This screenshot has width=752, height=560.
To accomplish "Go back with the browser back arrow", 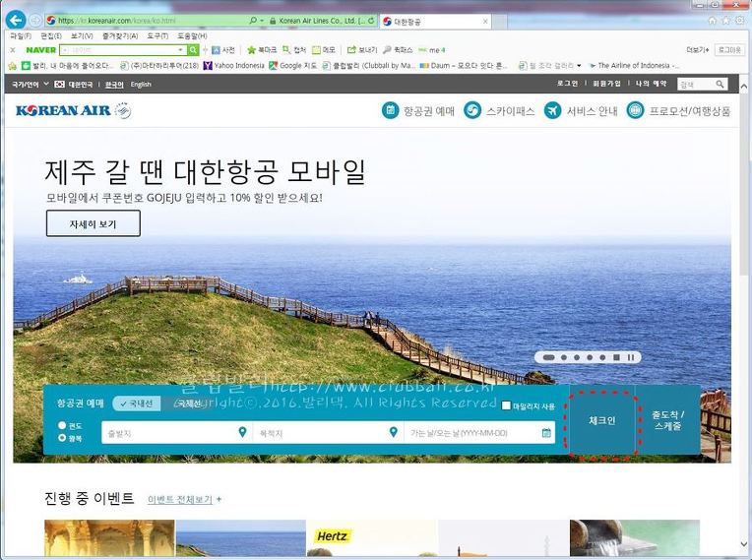I will pyautogui.click(x=16, y=20).
